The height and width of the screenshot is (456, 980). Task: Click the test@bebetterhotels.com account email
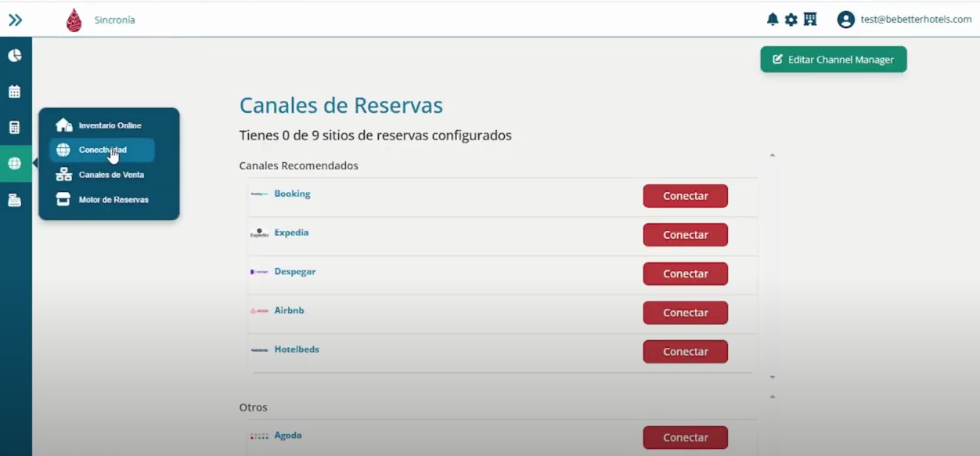point(916,20)
